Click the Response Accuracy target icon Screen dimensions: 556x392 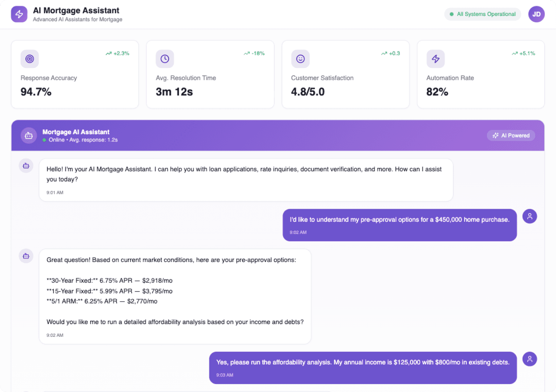tap(29, 59)
